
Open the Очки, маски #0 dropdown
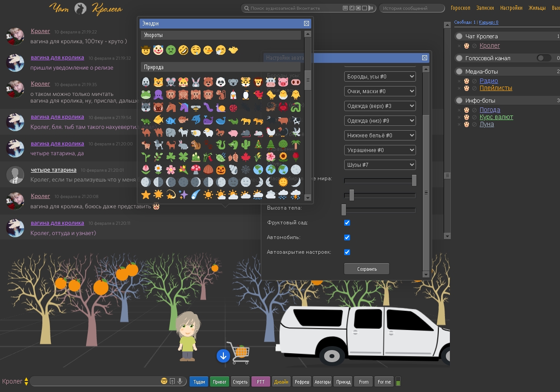[380, 91]
